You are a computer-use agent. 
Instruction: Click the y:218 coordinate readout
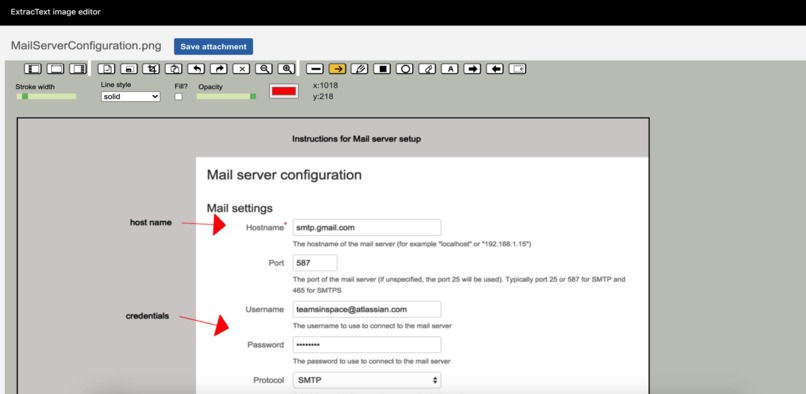pyautogui.click(x=323, y=96)
